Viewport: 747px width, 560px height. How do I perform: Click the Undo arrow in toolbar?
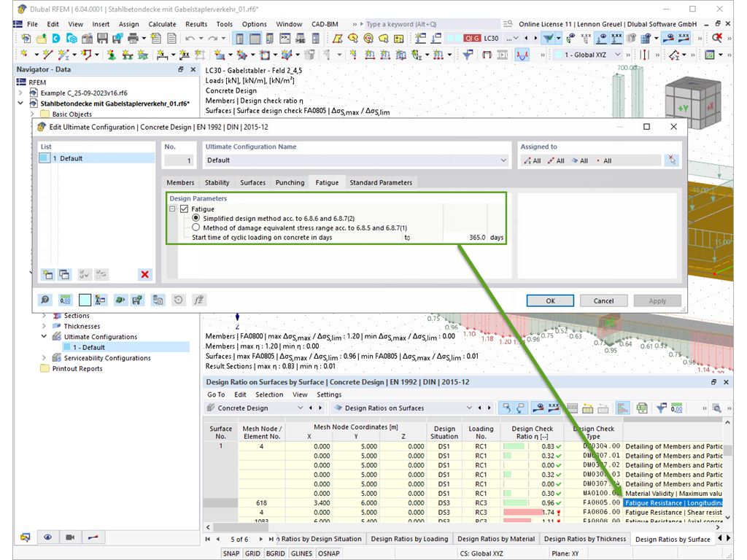(190, 39)
